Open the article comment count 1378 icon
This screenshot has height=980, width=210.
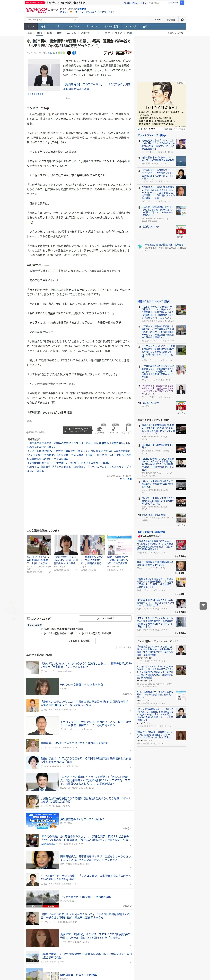click(53, 53)
